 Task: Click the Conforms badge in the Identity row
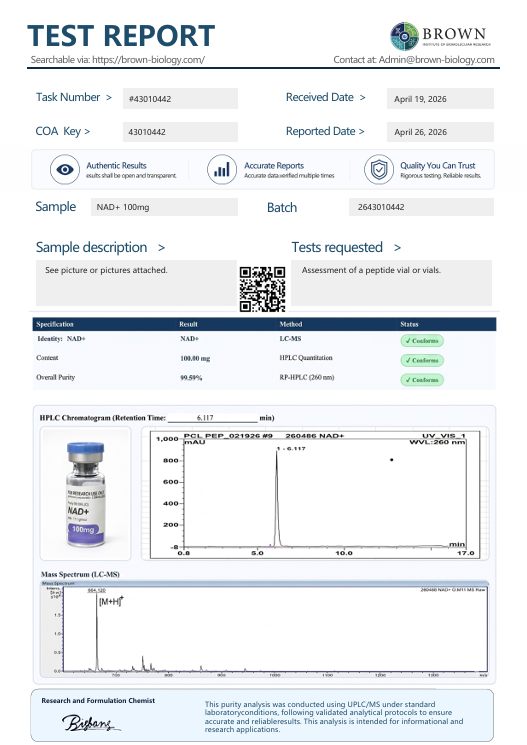click(x=422, y=341)
